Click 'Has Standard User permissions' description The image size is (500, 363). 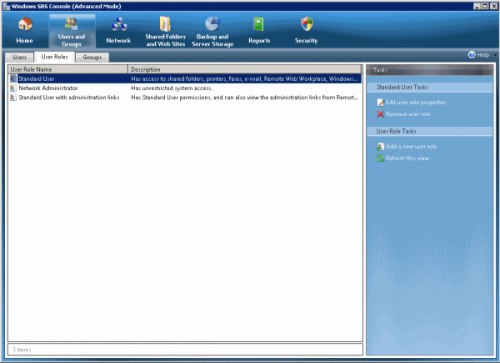[245, 97]
